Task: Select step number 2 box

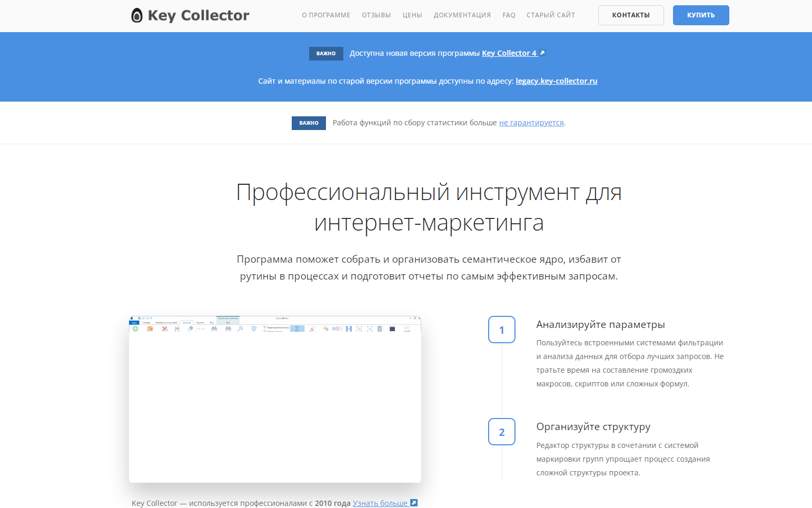Action: click(x=502, y=432)
